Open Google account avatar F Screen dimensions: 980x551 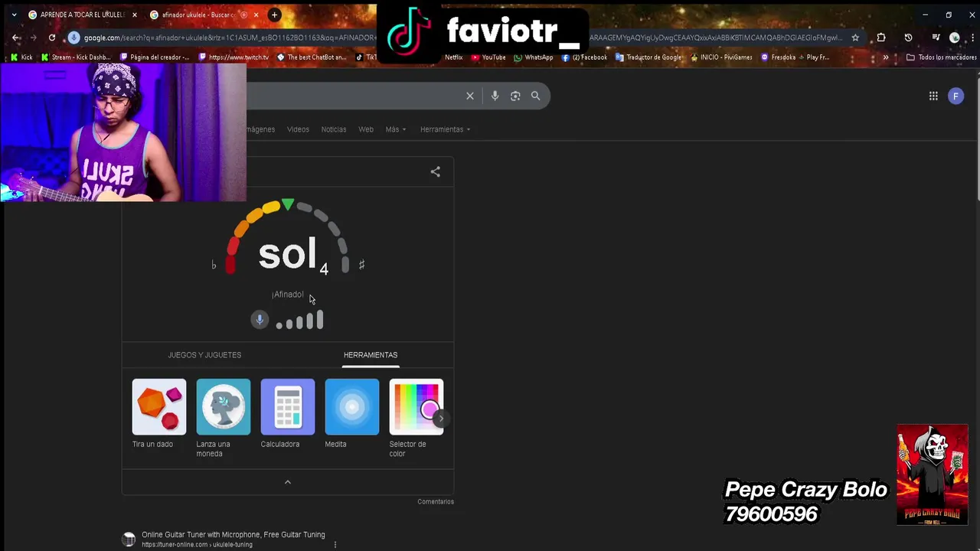[955, 96]
